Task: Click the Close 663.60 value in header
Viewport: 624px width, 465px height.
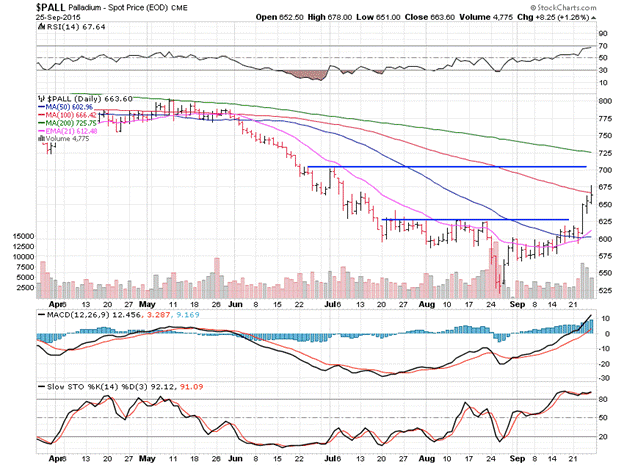Action: pos(429,17)
